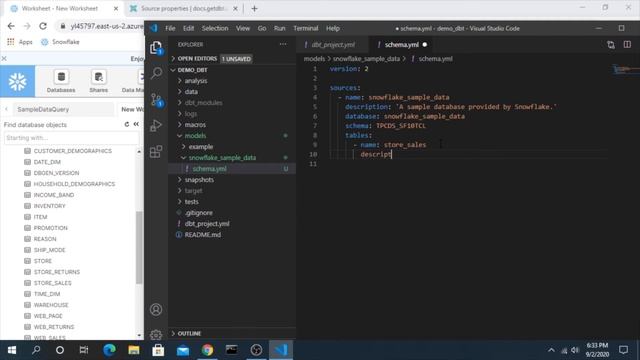
Task: Open the Manage gear in the activity bar
Action: 156,335
